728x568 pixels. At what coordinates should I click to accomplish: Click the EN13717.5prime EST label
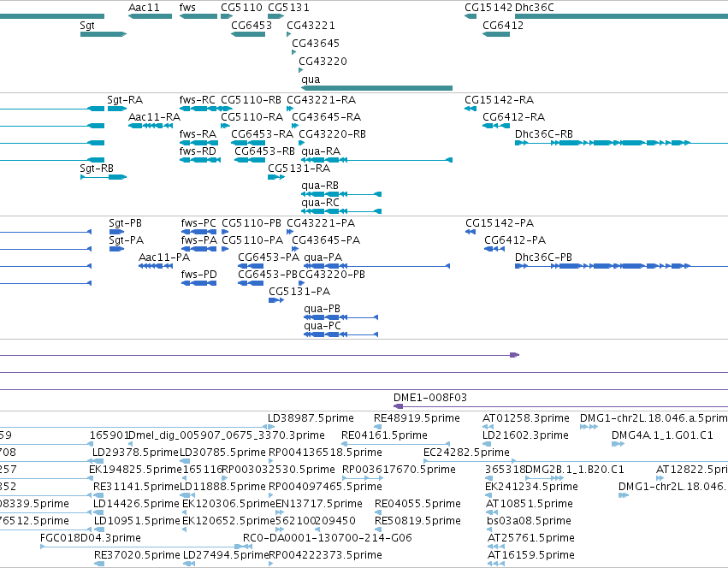(x=318, y=504)
